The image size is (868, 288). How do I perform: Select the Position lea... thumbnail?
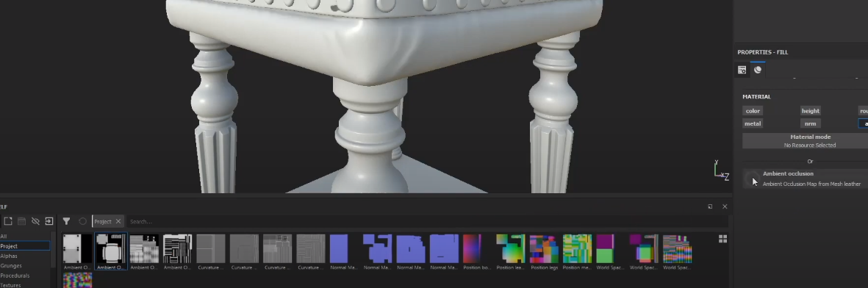click(x=510, y=251)
